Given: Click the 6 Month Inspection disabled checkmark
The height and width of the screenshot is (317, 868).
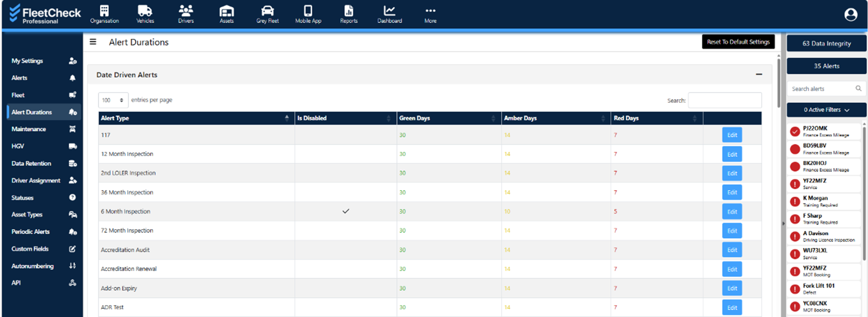Looking at the screenshot, I should click(346, 211).
